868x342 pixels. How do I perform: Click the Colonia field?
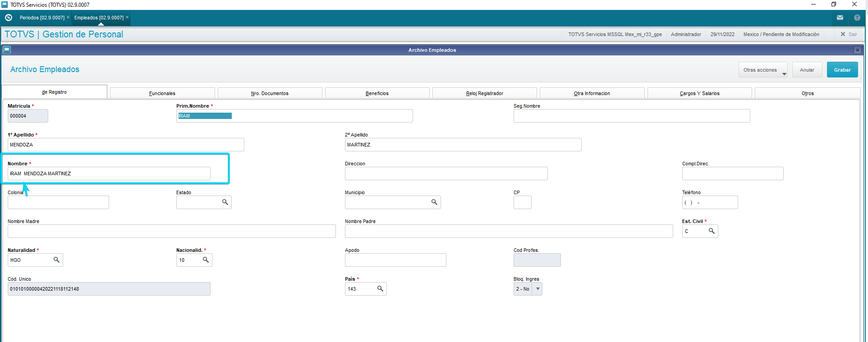(x=58, y=202)
